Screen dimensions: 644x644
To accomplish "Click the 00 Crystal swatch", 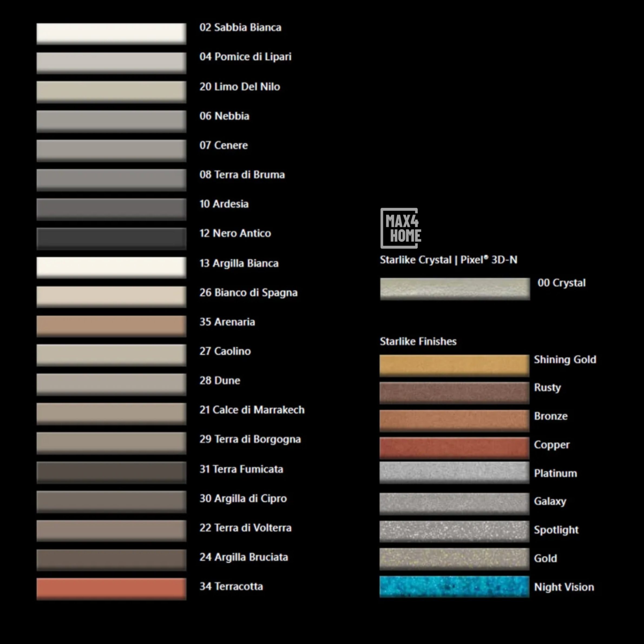I will [455, 289].
